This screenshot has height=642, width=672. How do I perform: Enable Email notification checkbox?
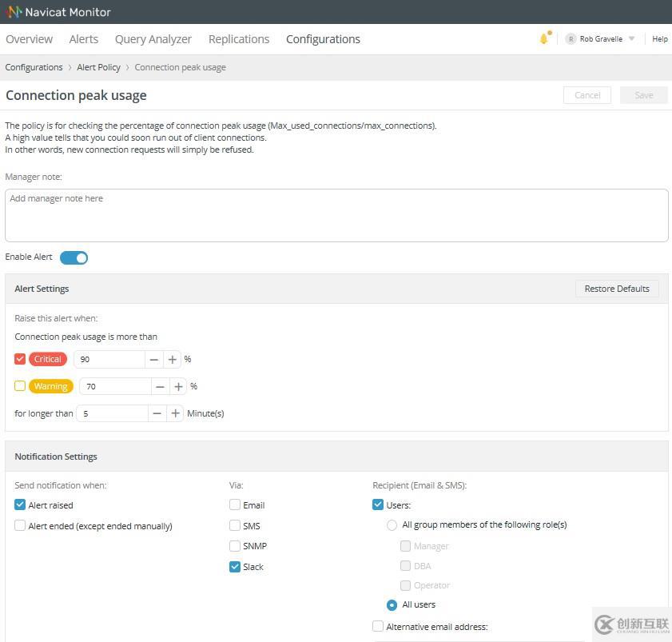[234, 504]
